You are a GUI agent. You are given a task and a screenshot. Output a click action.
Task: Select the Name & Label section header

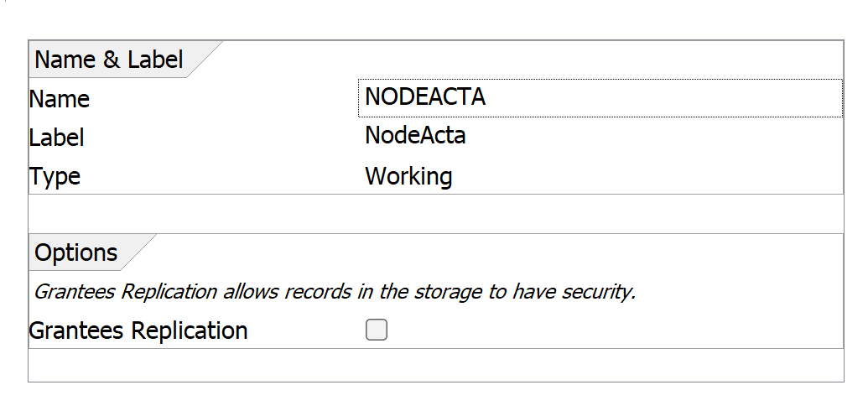coord(108,60)
